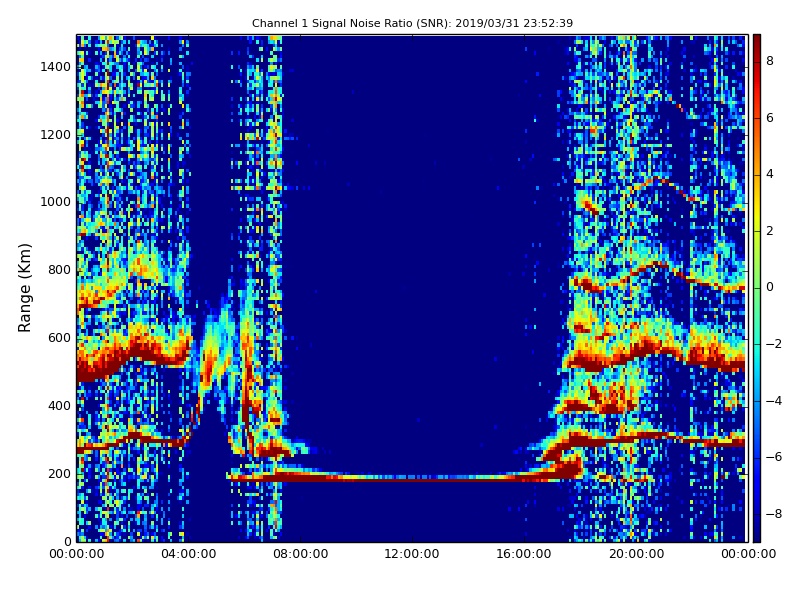The width and height of the screenshot is (800, 600).
Task: Click the 400 range tick label
Action: pyautogui.click(x=59, y=406)
